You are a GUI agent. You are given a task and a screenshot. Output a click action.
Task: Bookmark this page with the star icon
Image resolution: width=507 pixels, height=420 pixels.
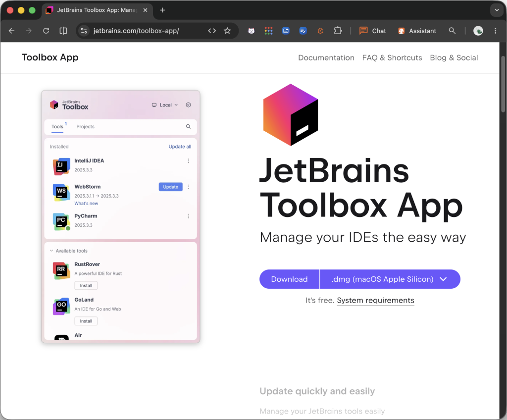click(227, 31)
